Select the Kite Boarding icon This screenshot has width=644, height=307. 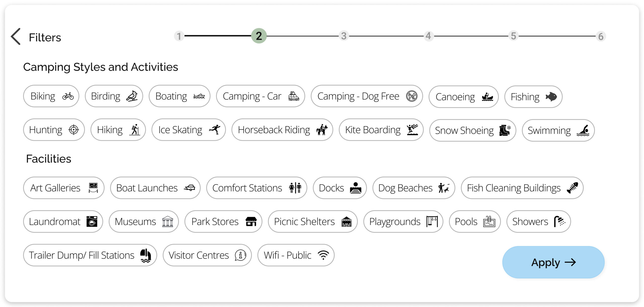point(413,130)
